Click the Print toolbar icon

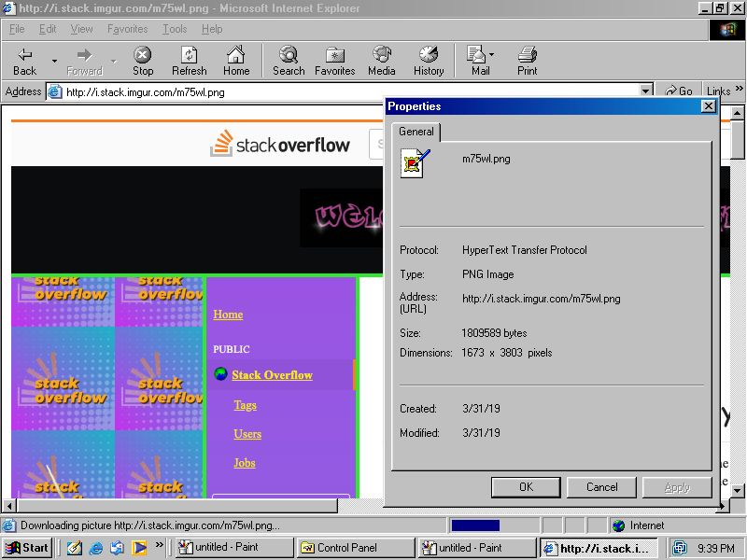(528, 59)
